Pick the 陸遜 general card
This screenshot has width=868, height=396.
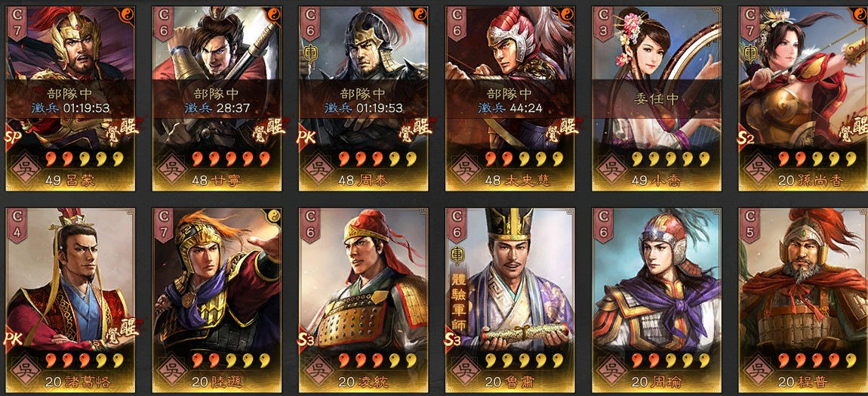pos(217,301)
